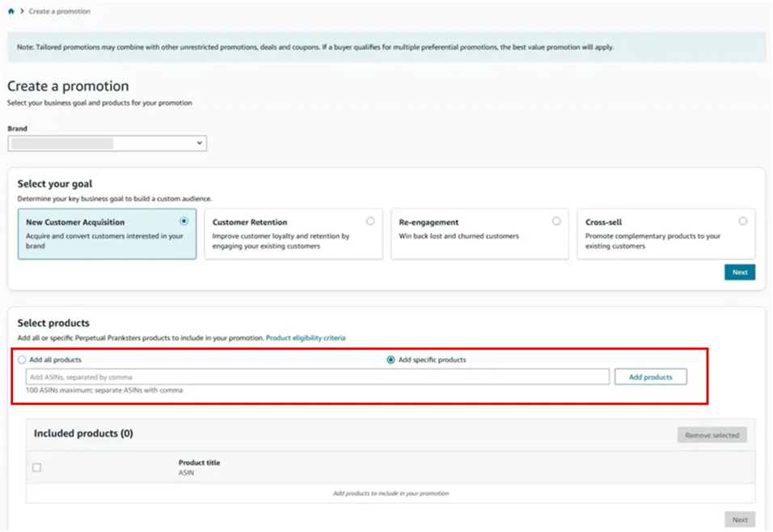Click the Cross-sell card description text

point(653,241)
